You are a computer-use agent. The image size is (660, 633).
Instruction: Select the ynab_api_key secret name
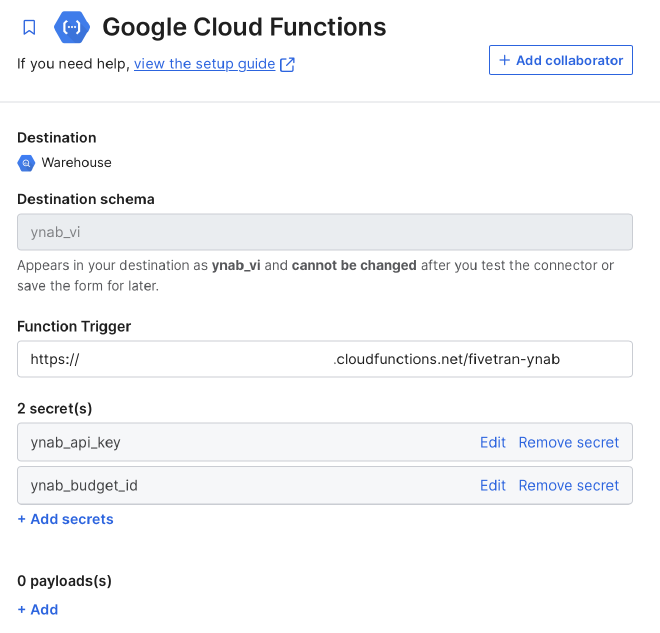[76, 442]
